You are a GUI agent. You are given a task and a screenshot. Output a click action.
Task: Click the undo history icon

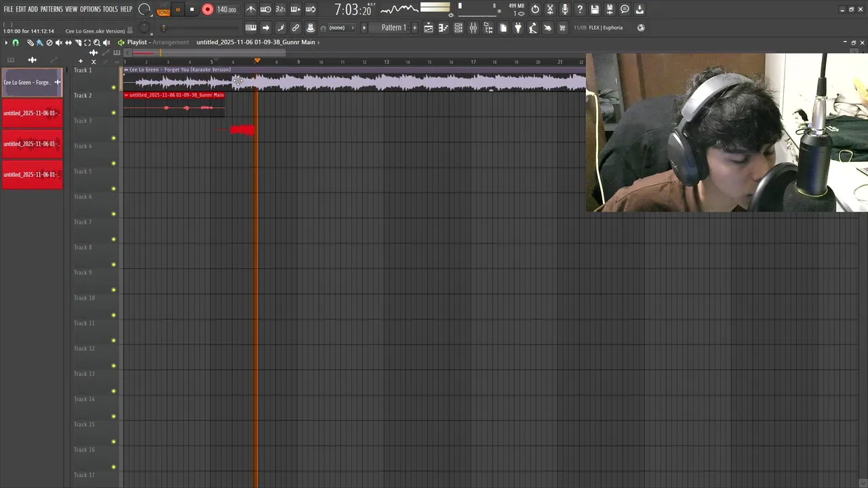(535, 9)
